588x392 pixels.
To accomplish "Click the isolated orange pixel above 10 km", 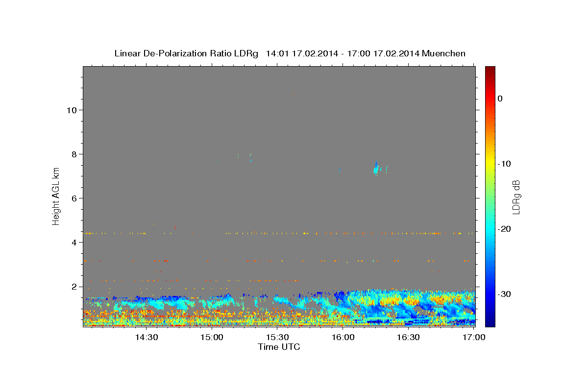I will point(293,94).
